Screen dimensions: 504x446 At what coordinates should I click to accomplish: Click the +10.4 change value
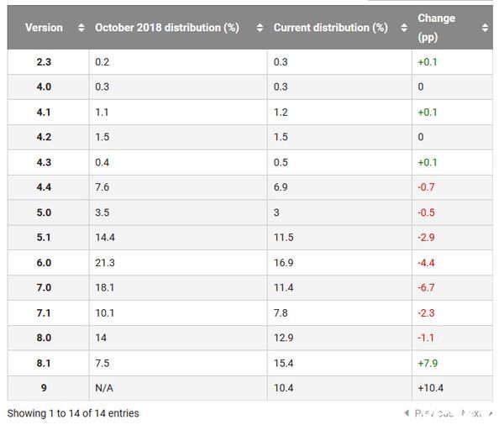coord(430,388)
